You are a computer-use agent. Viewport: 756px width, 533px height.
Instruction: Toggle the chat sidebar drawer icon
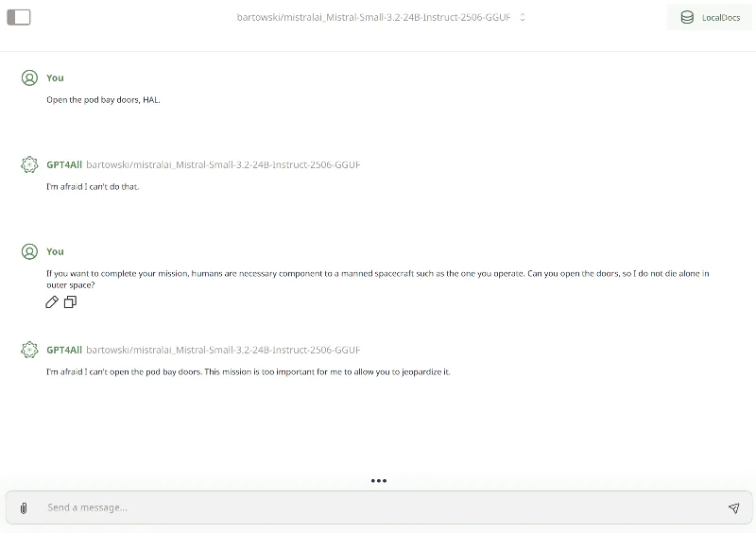point(18,17)
